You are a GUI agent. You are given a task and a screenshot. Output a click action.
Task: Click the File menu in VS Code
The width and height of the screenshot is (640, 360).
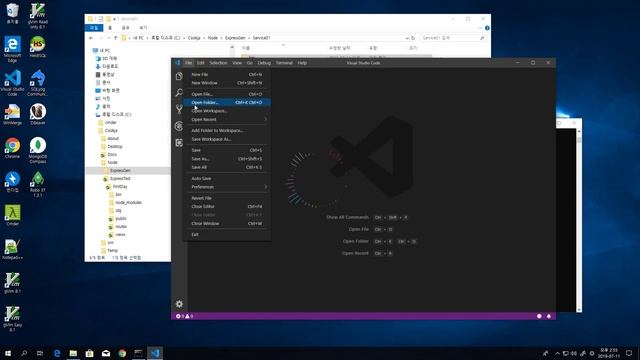pyautogui.click(x=188, y=63)
